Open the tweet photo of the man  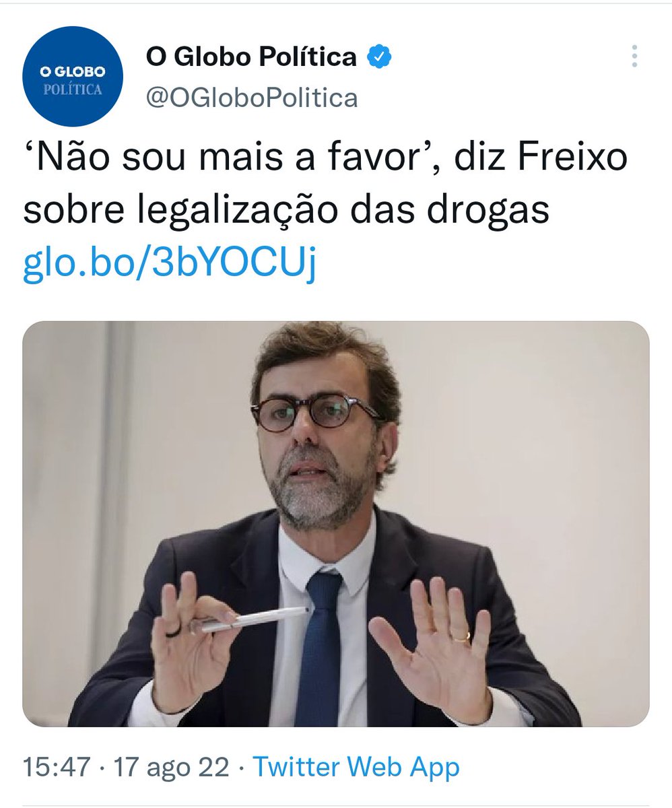click(x=336, y=524)
